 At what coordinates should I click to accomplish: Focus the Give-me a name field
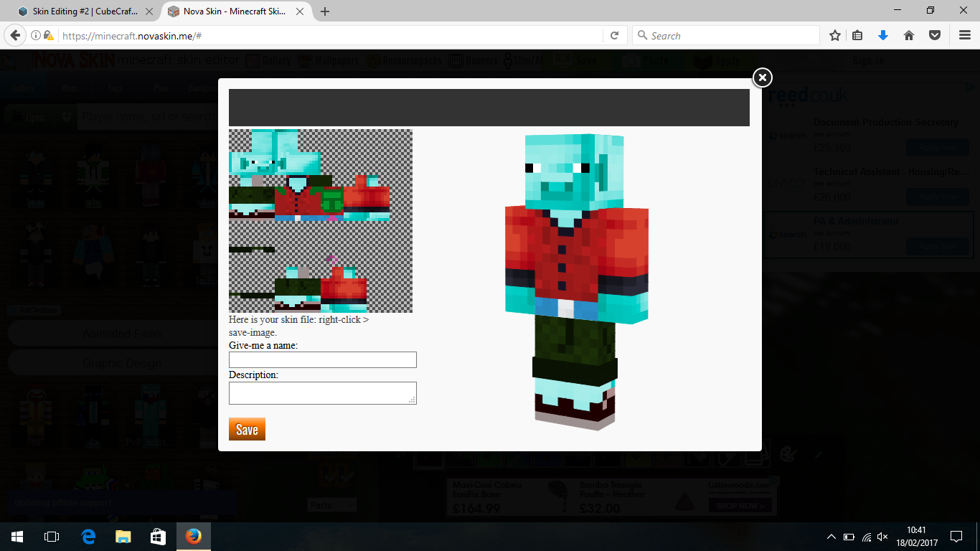323,359
